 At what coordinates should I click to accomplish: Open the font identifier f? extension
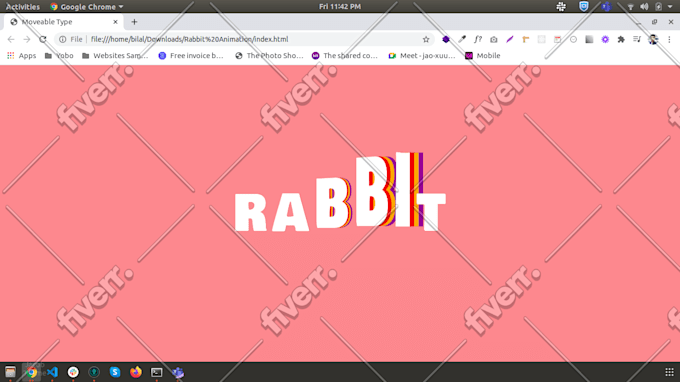[x=477, y=39]
